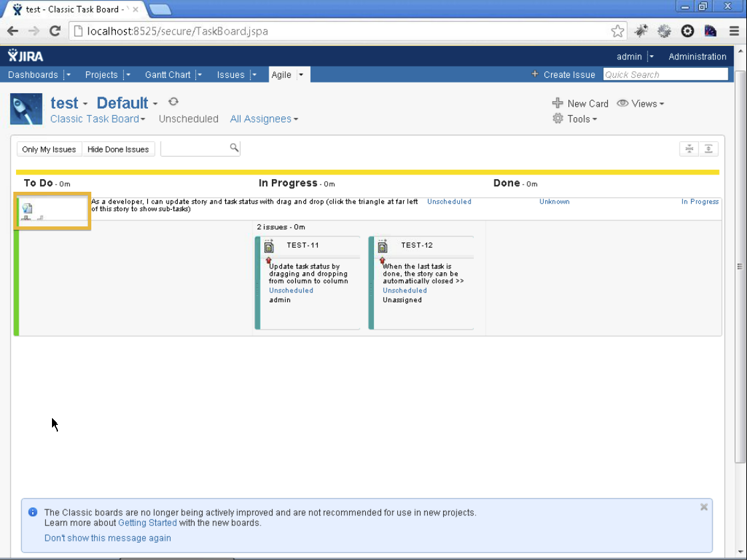The width and height of the screenshot is (747, 560).
Task: Toggle the Only My Issues filter
Action: point(49,149)
